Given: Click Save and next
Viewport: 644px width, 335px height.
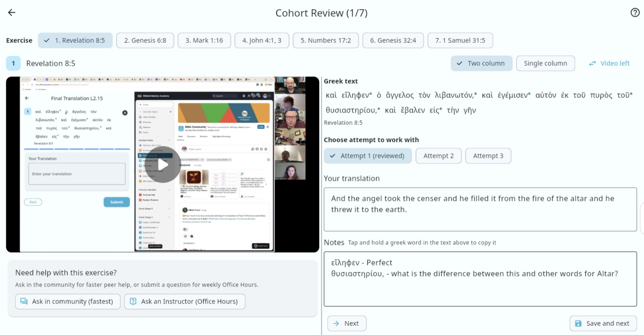Looking at the screenshot, I should point(603,323).
